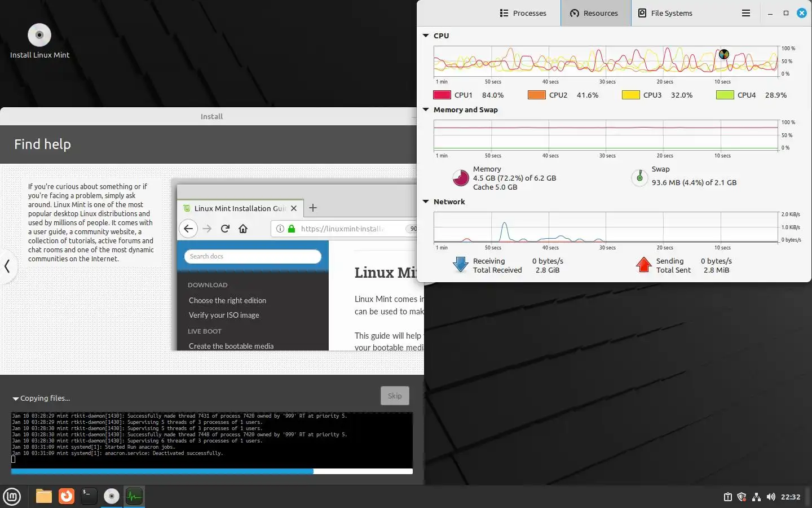Select the System Monitor taskbar icon
812x508 pixels.
(134, 496)
